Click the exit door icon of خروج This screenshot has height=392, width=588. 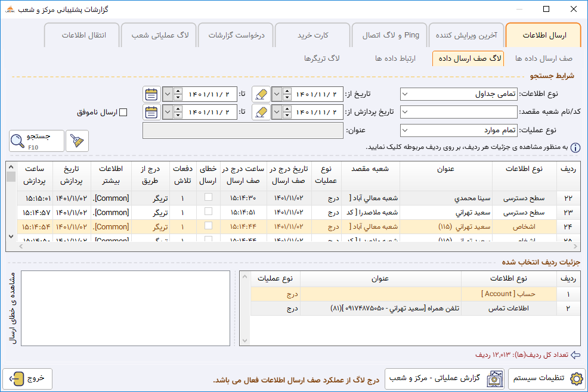coord(17,379)
